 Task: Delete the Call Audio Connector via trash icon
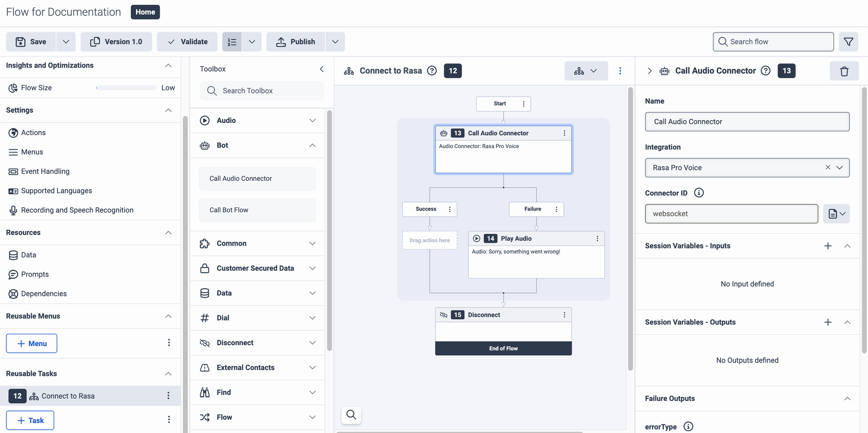[845, 70]
